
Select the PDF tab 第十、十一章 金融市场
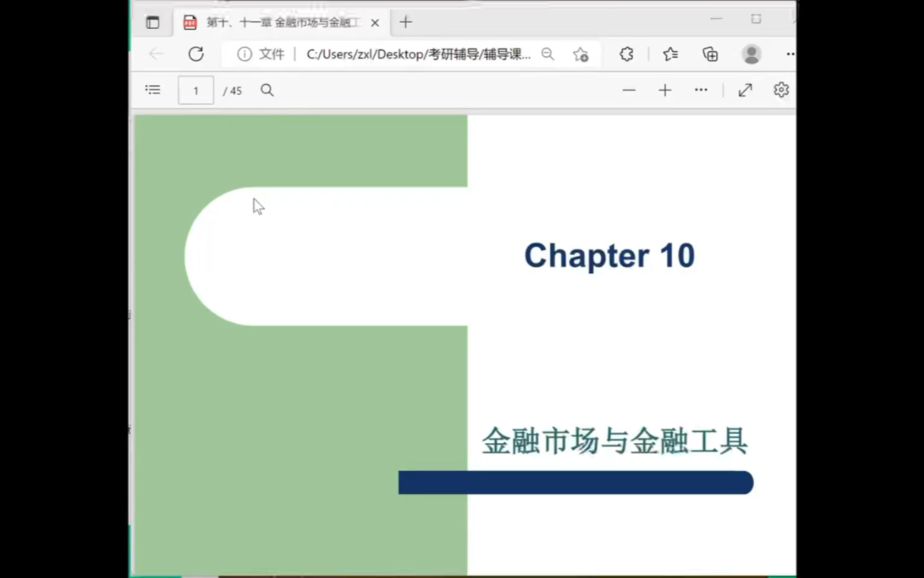tap(282, 22)
